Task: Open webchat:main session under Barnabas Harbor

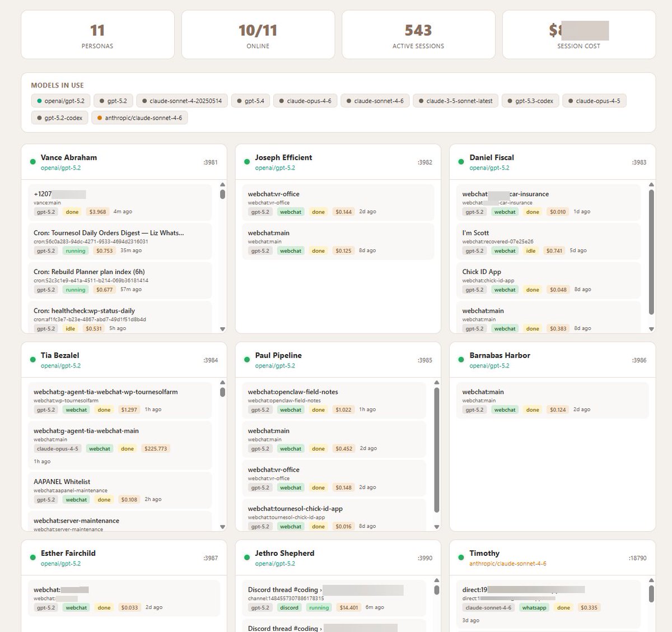Action: tap(552, 400)
